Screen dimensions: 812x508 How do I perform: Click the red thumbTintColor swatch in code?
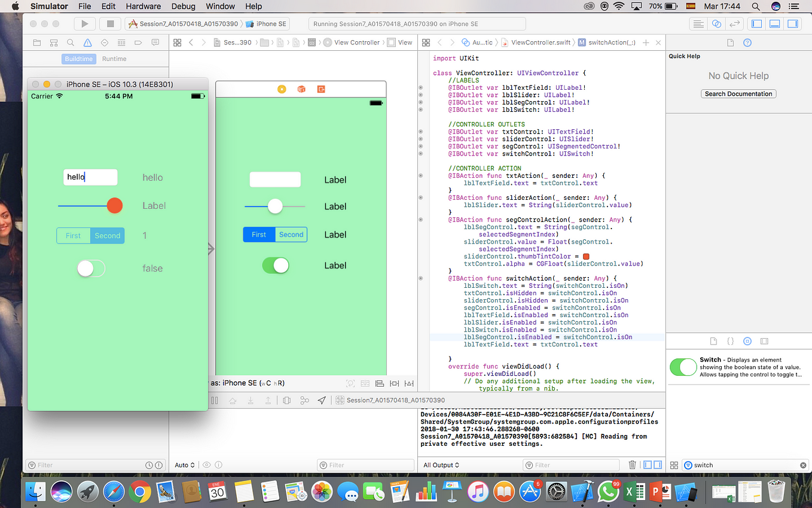[586, 257]
